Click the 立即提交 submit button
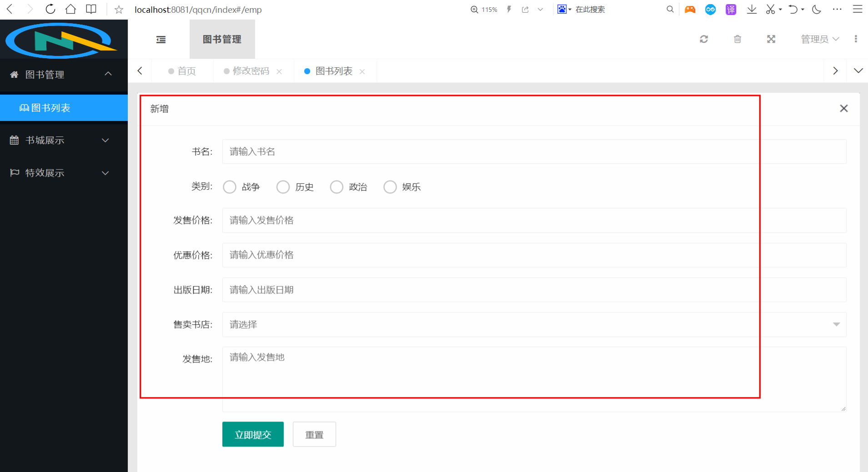The height and width of the screenshot is (472, 868). pos(253,434)
